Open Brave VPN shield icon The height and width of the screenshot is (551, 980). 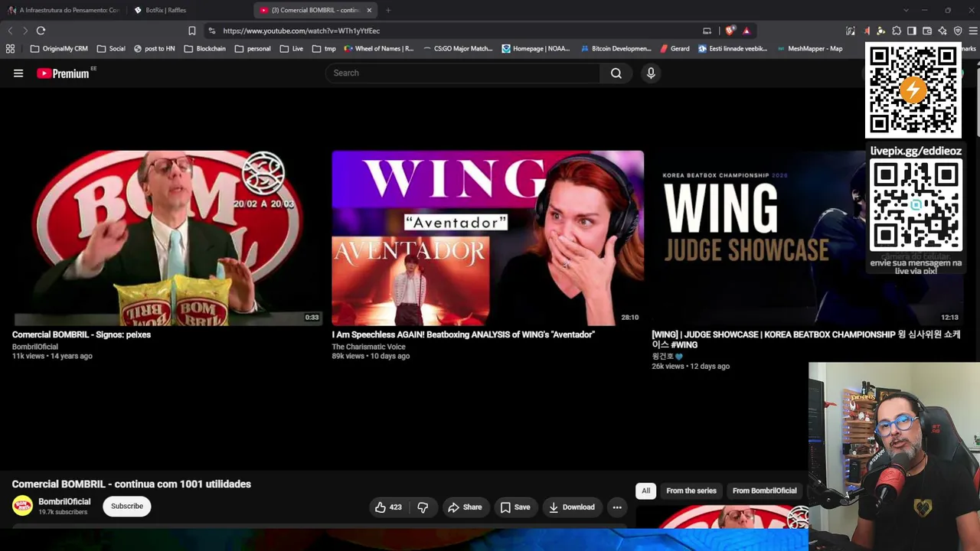(958, 31)
